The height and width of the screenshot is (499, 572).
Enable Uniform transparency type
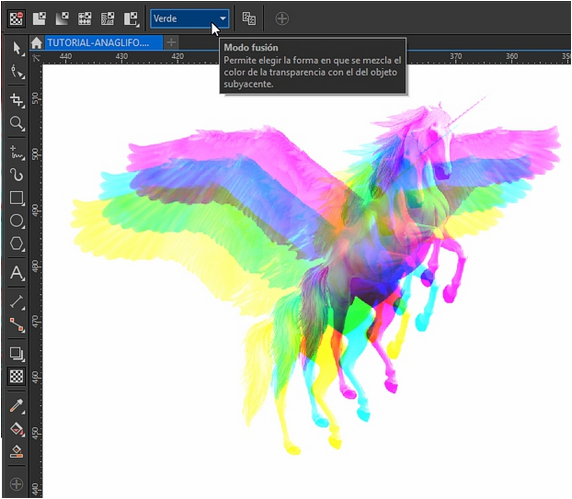39,19
